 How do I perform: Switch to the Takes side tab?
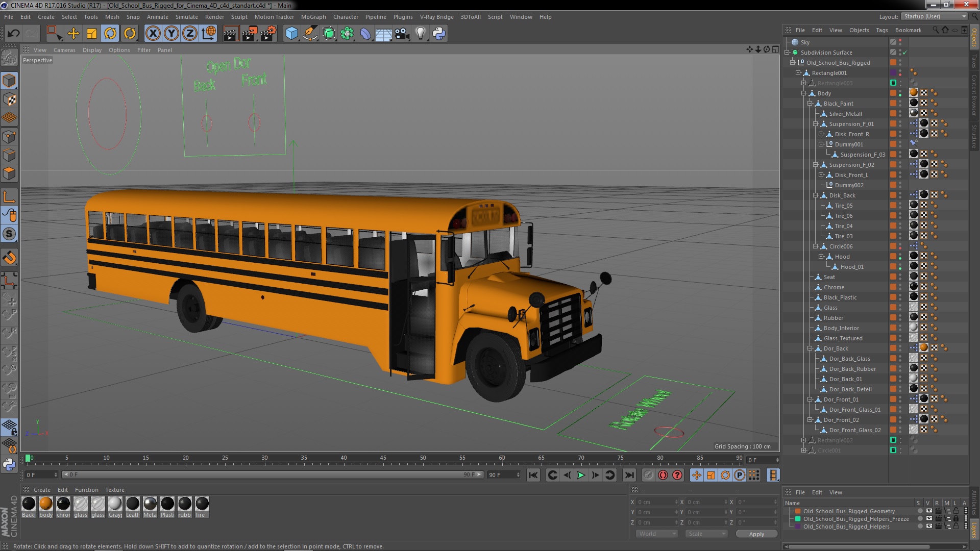(x=974, y=61)
